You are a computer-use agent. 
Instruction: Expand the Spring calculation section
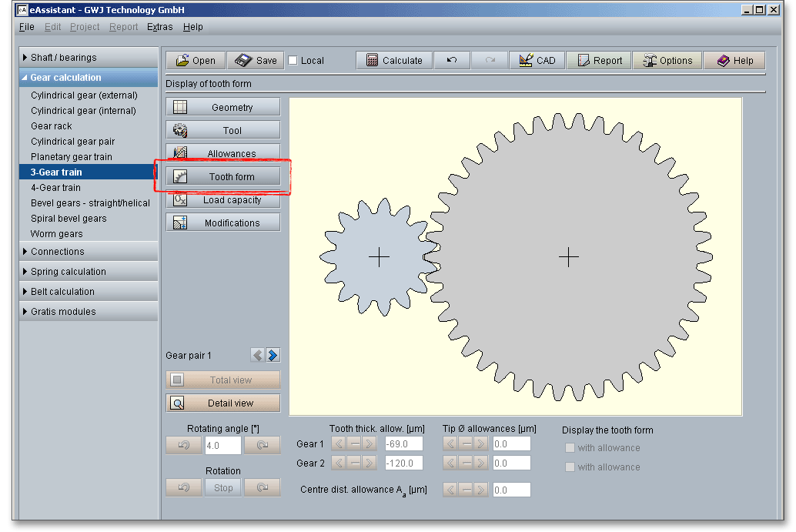(88, 272)
